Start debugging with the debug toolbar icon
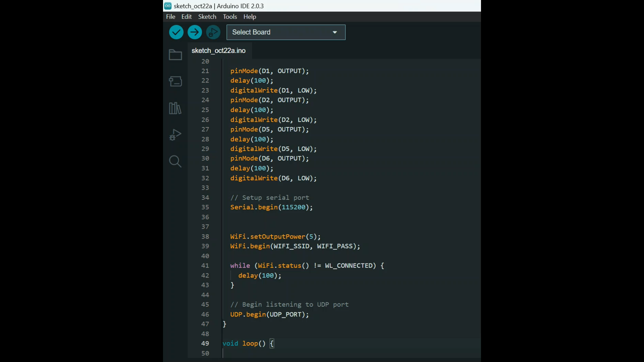 (x=213, y=32)
